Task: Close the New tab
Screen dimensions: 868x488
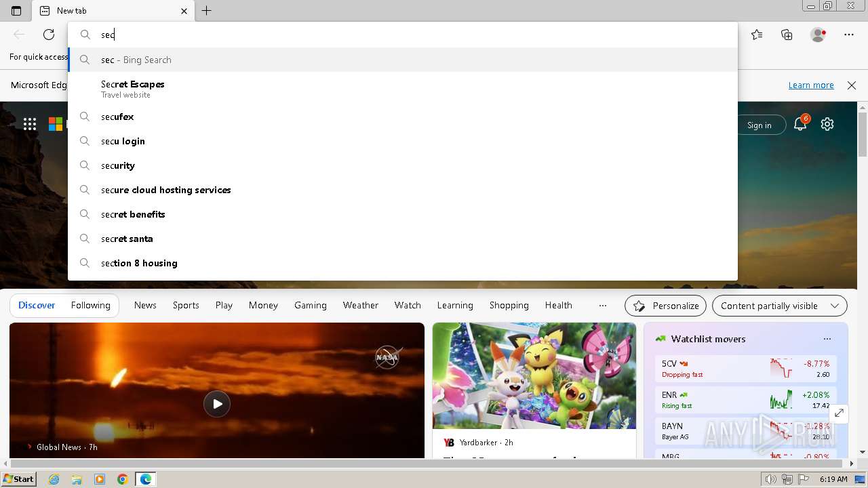Action: [184, 11]
